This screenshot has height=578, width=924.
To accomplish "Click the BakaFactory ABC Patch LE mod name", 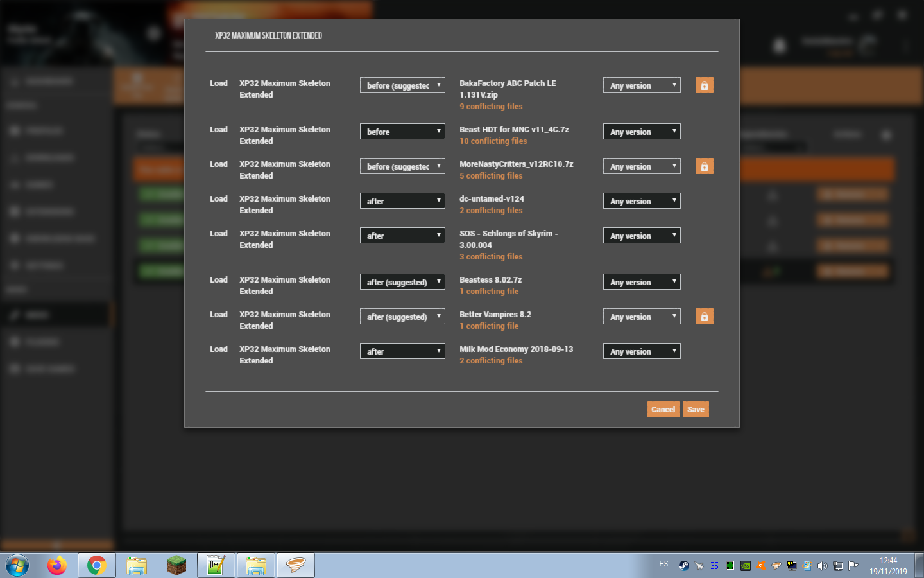I will tap(508, 89).
